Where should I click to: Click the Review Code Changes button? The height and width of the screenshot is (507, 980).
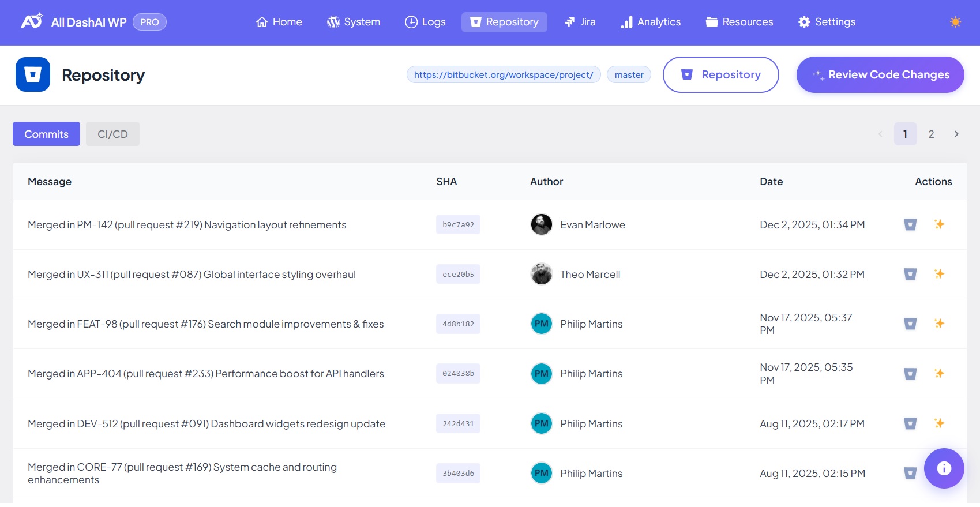click(x=880, y=74)
